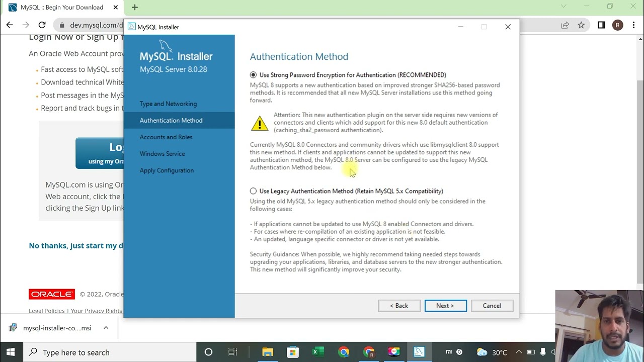Share this page from Chrome toolbar
Screen dimensions: 644x362
click(x=565, y=25)
